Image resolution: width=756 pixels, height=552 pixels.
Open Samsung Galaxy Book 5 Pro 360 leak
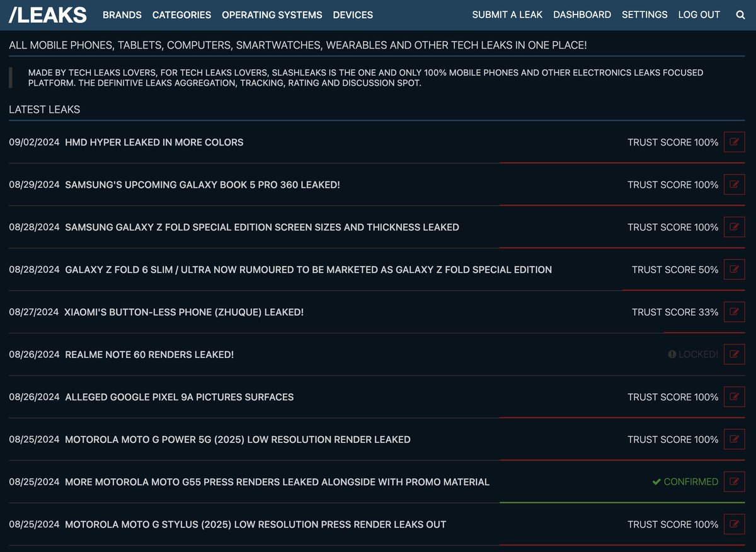202,185
